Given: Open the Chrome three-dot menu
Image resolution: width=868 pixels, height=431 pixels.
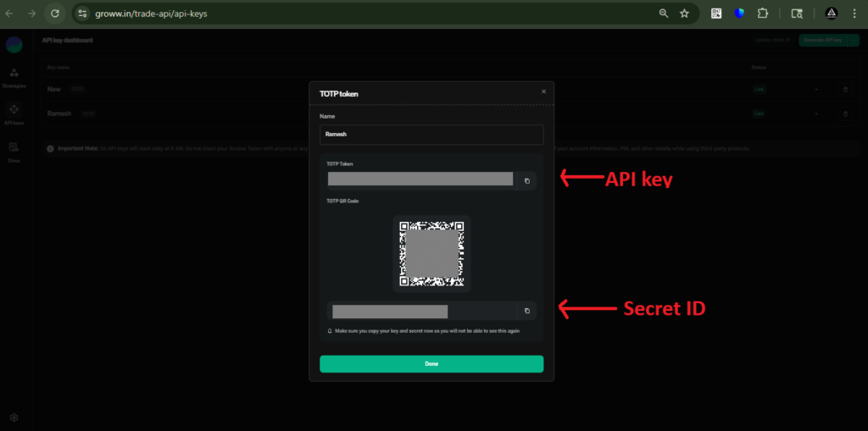Looking at the screenshot, I should pyautogui.click(x=855, y=14).
